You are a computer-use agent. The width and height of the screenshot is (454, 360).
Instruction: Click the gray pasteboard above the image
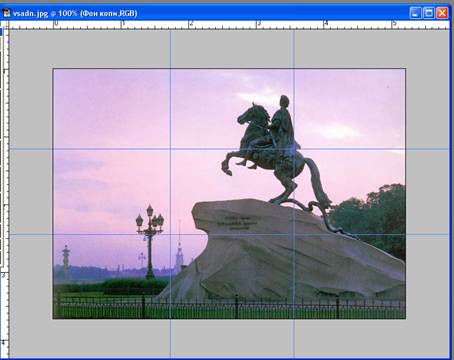click(229, 49)
